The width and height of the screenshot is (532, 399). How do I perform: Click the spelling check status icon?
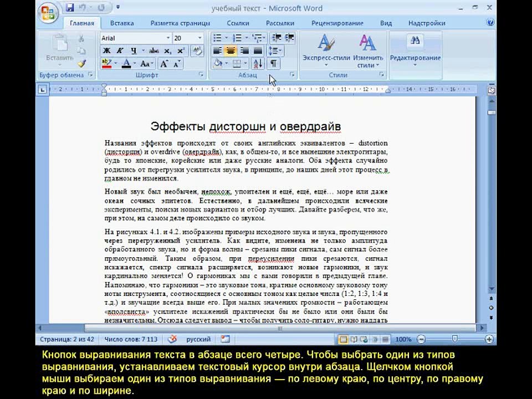coord(173,339)
